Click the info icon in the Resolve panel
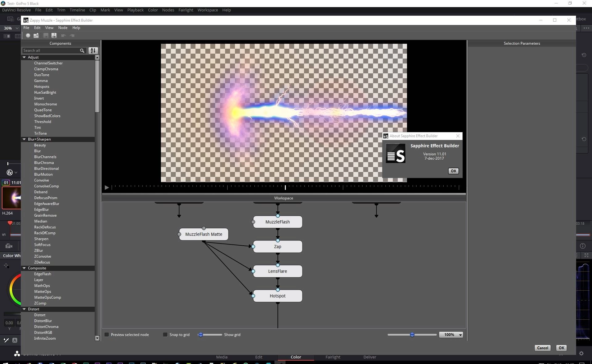 583,246
